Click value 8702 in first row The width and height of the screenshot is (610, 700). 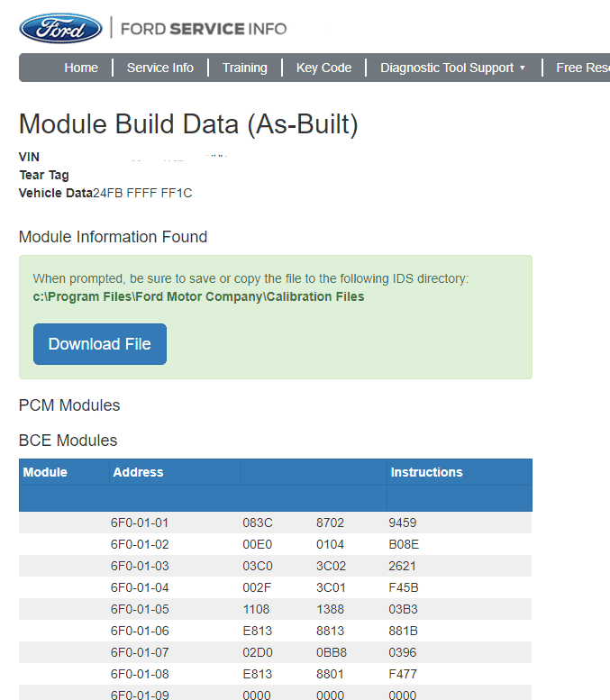pos(331,523)
